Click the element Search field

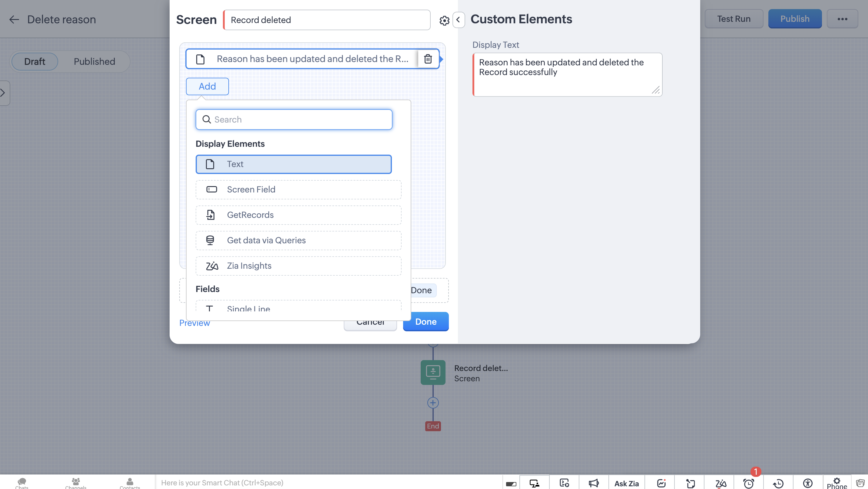(294, 120)
